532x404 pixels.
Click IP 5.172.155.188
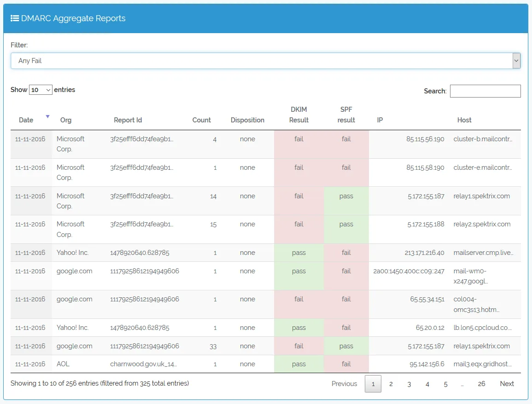click(x=426, y=225)
